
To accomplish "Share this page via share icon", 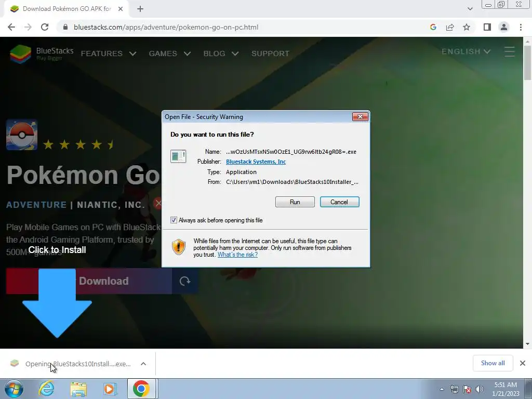I will pyautogui.click(x=450, y=27).
